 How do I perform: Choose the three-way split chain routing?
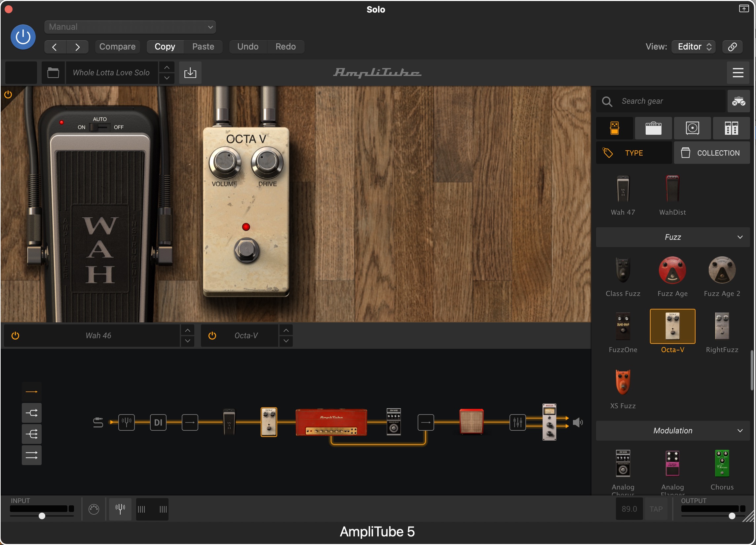point(32,434)
